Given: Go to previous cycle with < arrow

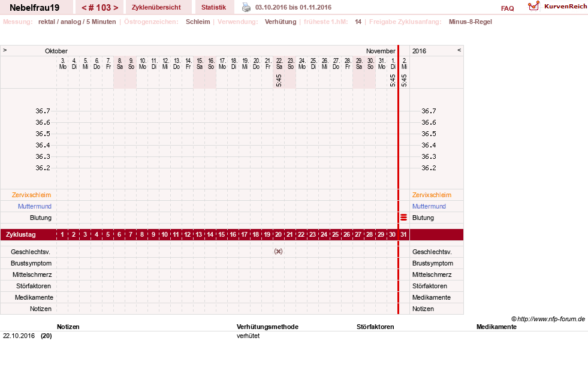Looking at the screenshot, I should pos(84,8).
